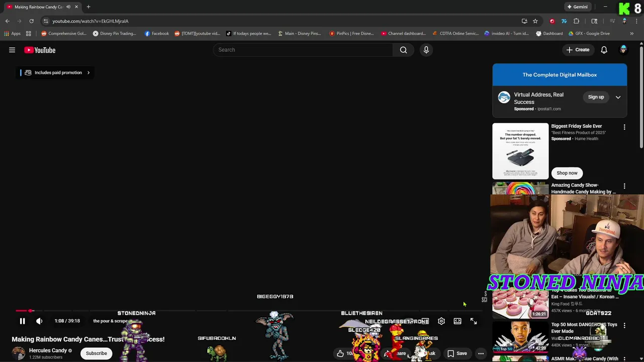Open the Hume Health scale ad thumbnail
644x362 pixels.
[x=520, y=151]
